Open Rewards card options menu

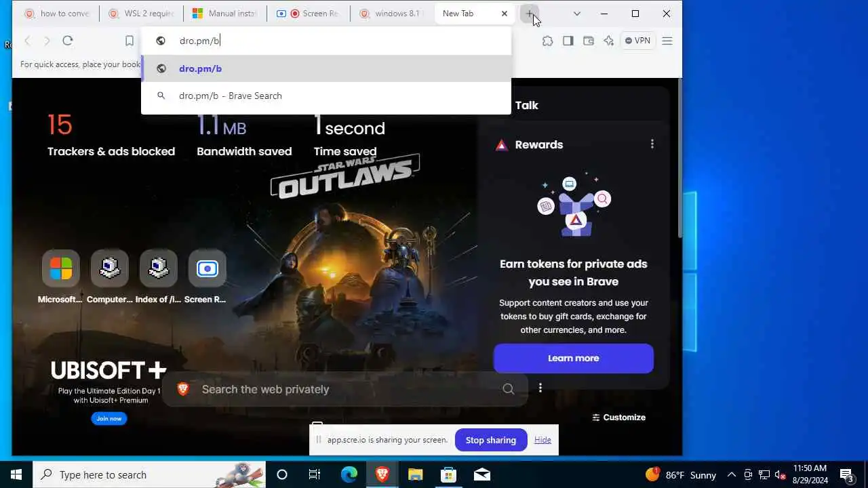coord(652,144)
